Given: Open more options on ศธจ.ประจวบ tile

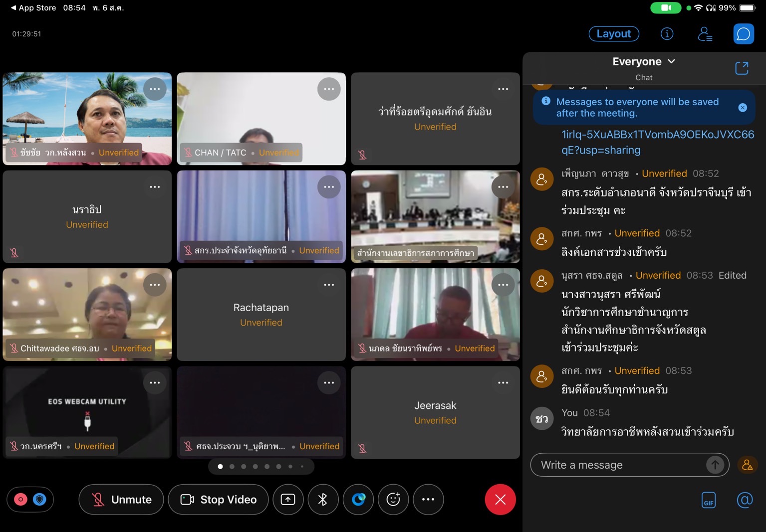Looking at the screenshot, I should [329, 383].
